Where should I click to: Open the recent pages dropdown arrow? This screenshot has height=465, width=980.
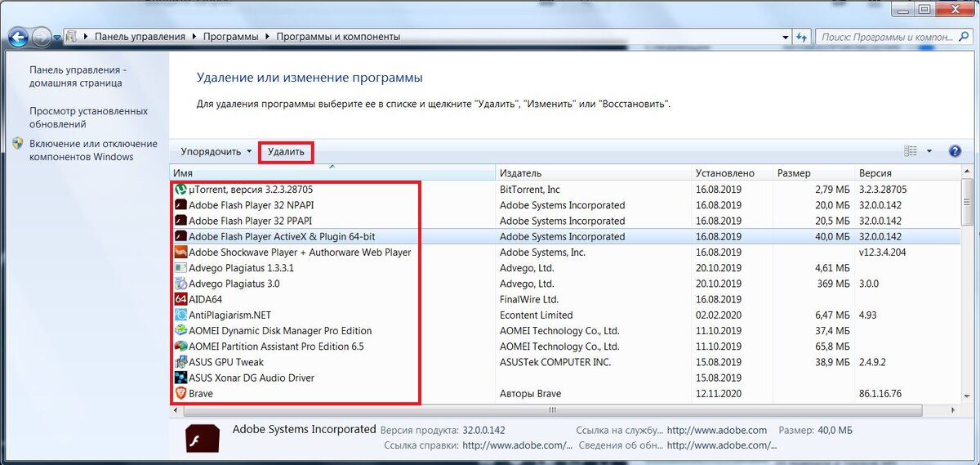point(57,38)
